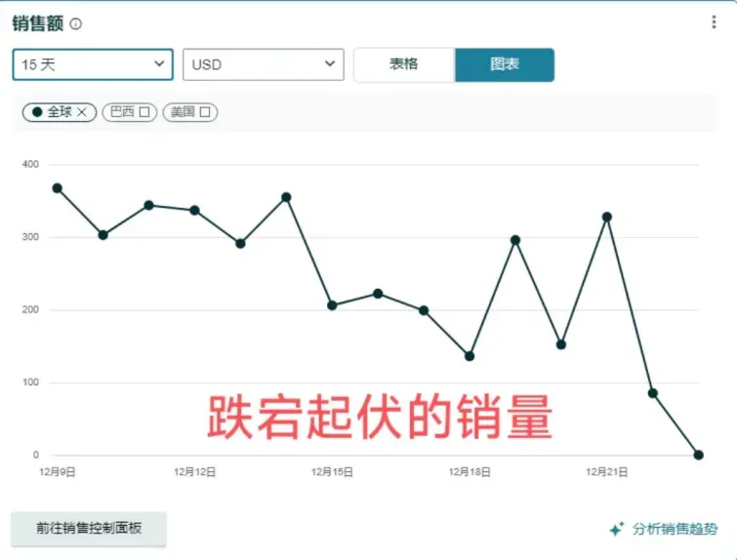Open the three-dot more options menu
The height and width of the screenshot is (560, 737).
tap(714, 22)
